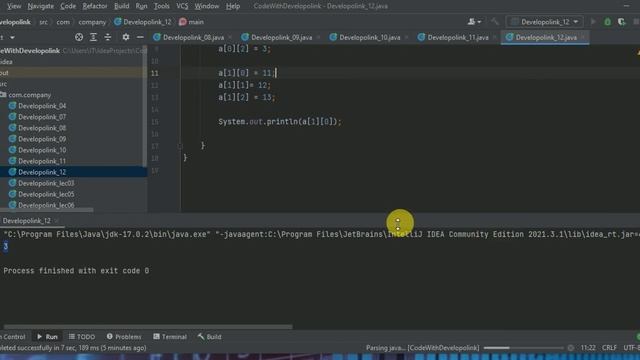Close the Developolink_09.java tab

[318, 38]
